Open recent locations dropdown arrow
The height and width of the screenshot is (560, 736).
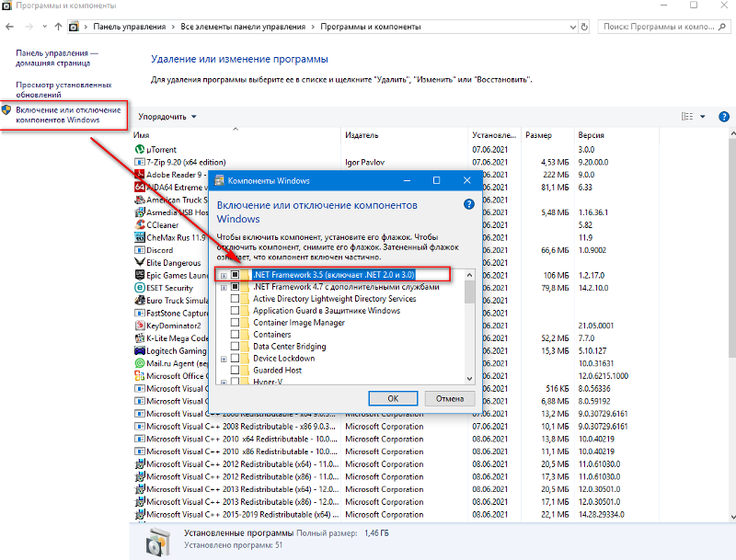(44, 27)
